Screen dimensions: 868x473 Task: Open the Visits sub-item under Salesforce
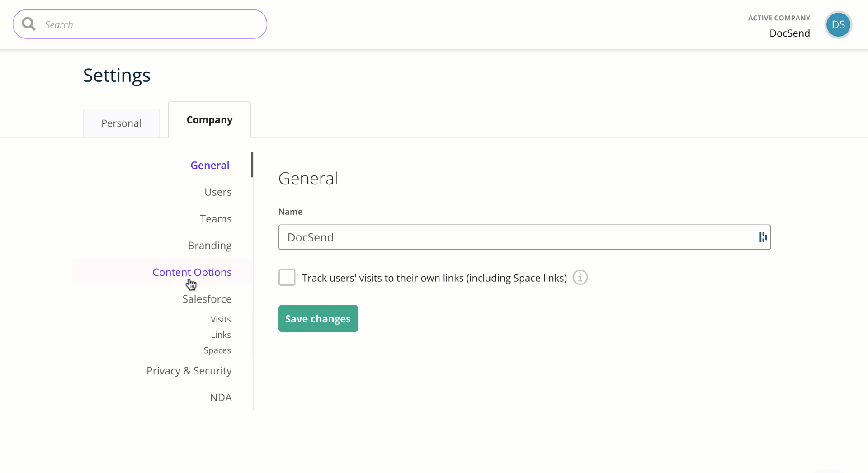[x=221, y=319]
